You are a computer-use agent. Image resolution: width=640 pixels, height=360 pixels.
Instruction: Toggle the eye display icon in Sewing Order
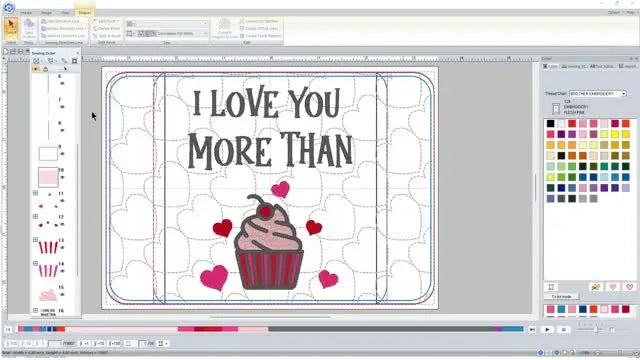pyautogui.click(x=36, y=69)
